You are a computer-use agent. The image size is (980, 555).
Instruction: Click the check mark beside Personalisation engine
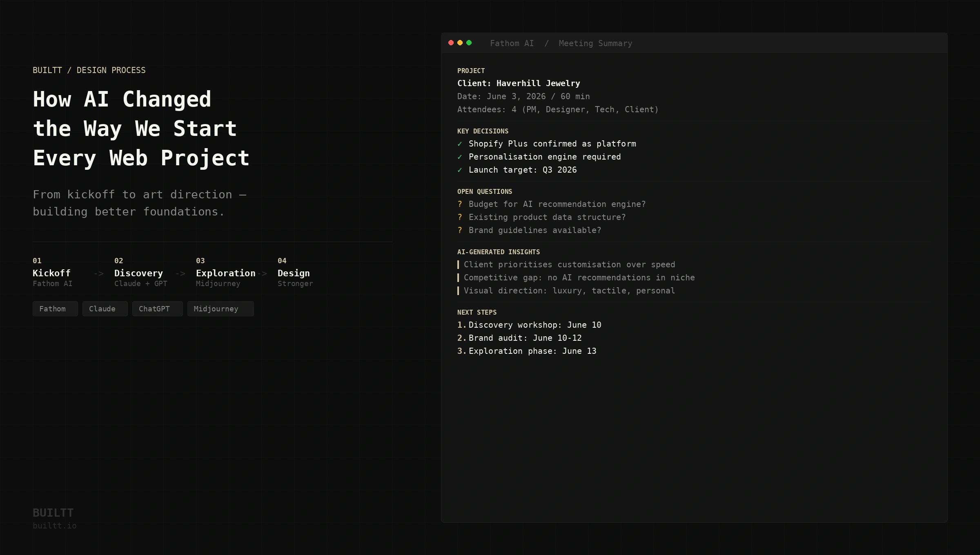pos(460,157)
